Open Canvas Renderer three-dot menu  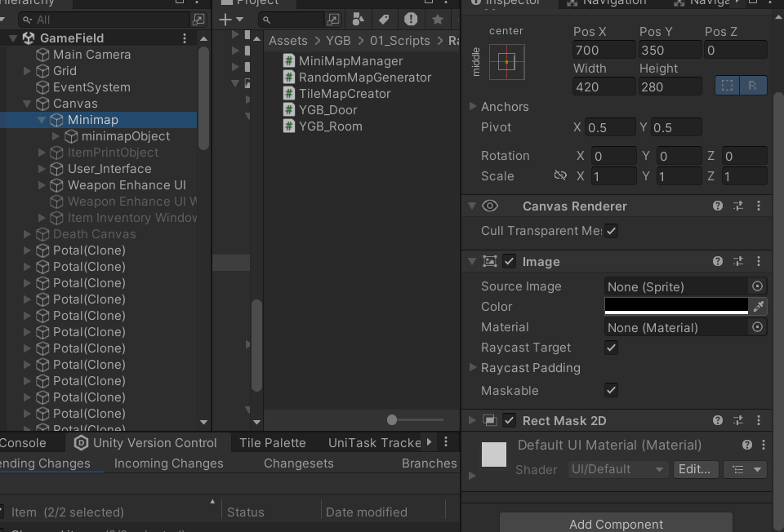tap(759, 206)
